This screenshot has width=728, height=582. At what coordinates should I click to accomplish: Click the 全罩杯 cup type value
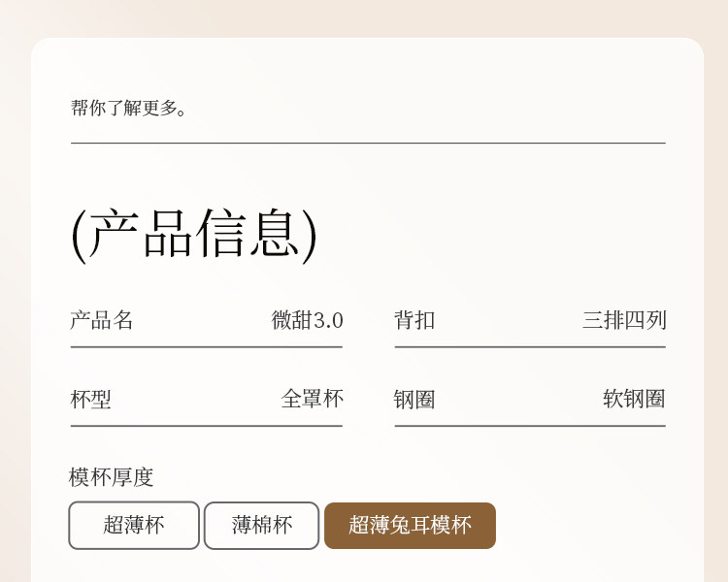coord(312,399)
